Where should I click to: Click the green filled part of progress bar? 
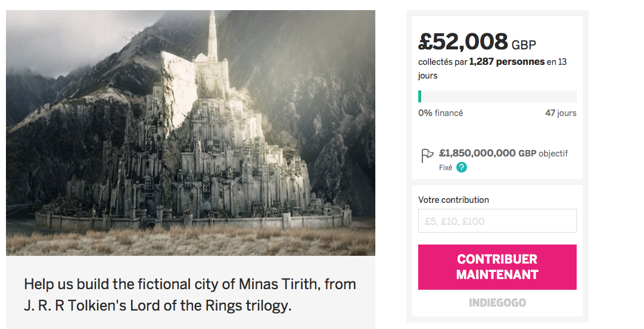click(420, 96)
